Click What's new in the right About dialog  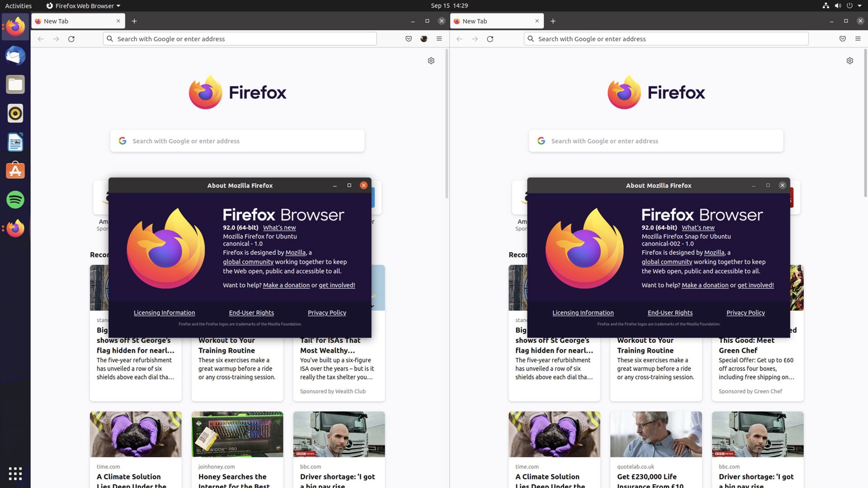point(698,228)
